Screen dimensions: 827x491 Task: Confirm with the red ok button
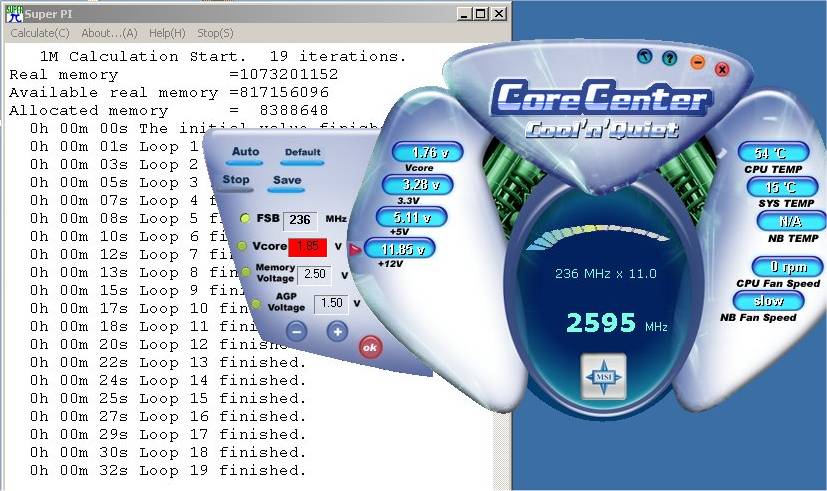point(370,347)
